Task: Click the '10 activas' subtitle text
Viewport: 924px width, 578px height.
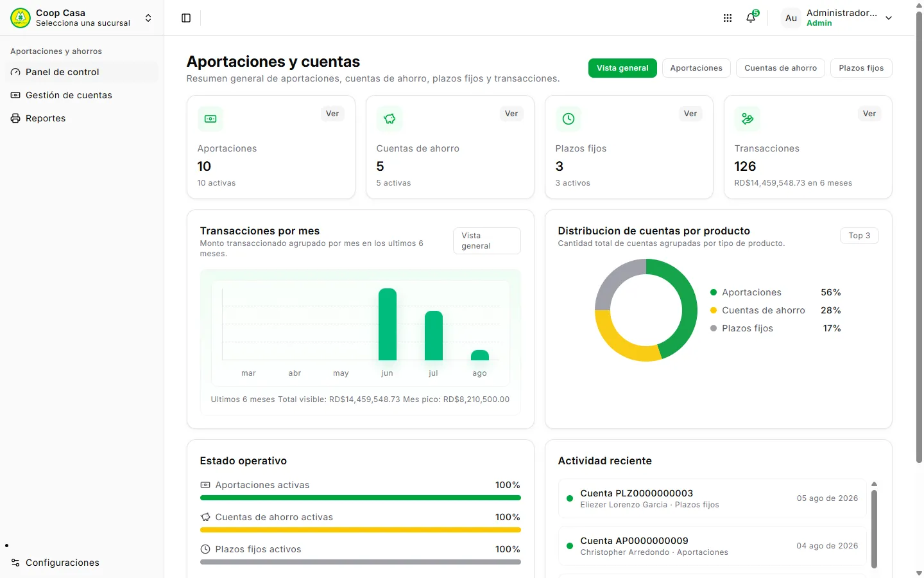Action: point(216,183)
